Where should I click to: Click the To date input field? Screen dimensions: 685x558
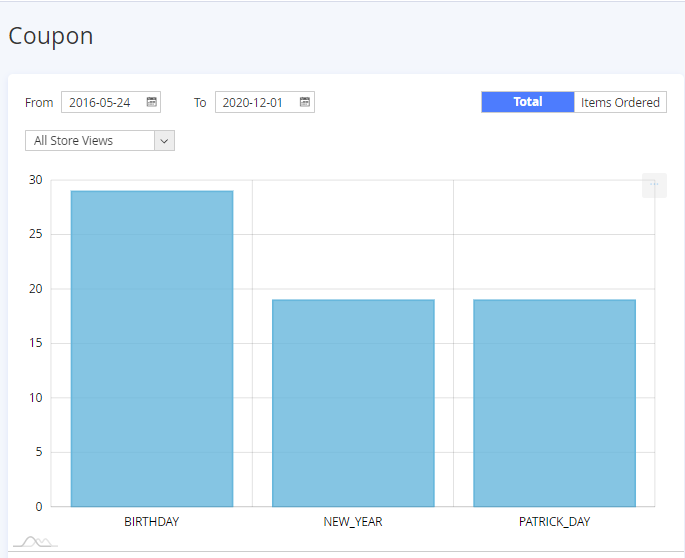click(x=255, y=102)
